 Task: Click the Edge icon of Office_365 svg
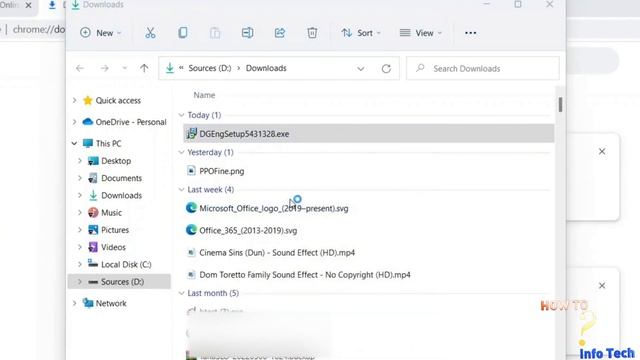(191, 230)
